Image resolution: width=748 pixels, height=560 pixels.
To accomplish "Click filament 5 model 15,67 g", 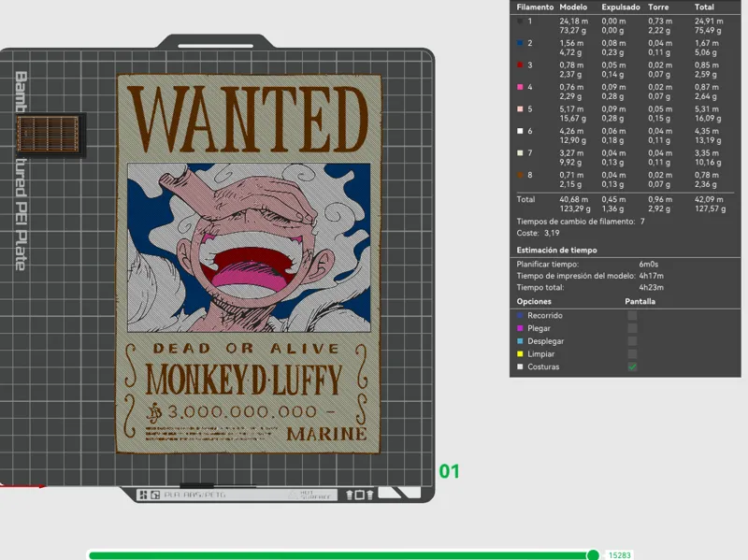I will pos(573,118).
